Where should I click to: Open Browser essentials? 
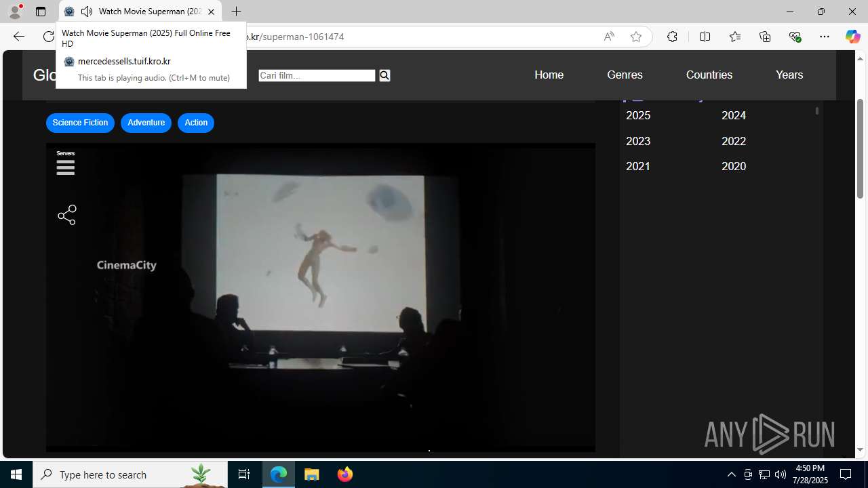click(795, 37)
